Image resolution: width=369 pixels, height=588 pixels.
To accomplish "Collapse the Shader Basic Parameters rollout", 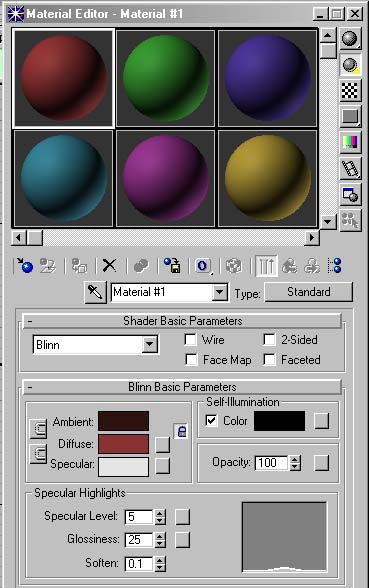I will pyautogui.click(x=182, y=321).
